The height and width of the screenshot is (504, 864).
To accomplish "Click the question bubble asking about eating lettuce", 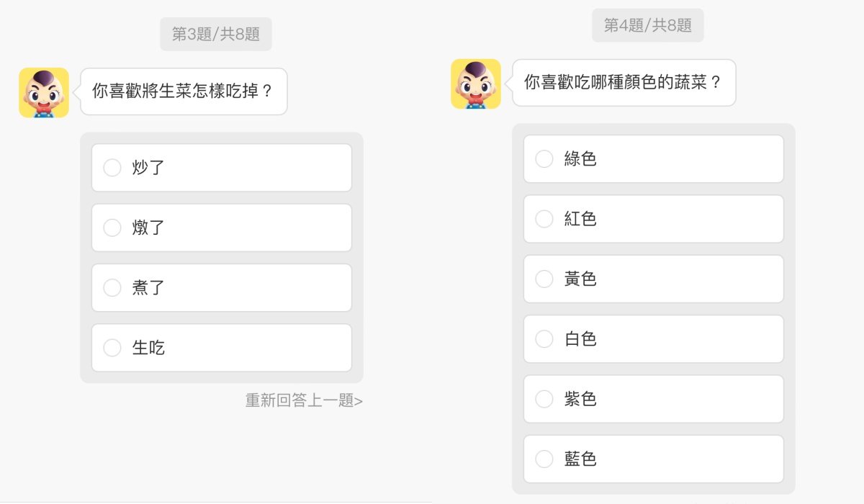I will [184, 91].
